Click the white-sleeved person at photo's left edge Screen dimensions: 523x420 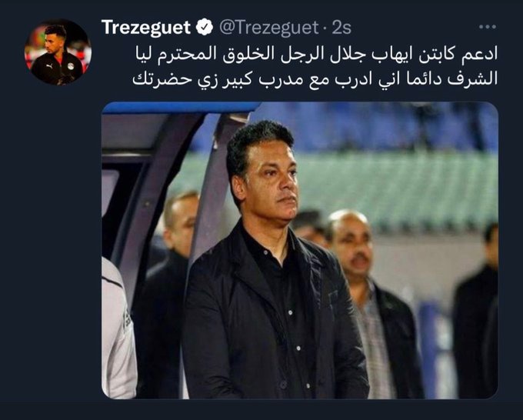point(117,330)
